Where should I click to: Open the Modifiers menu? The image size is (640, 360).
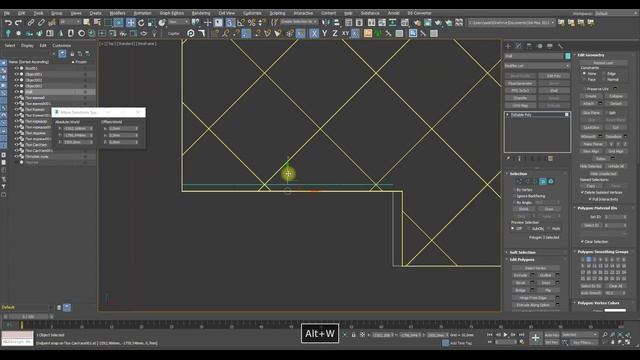pos(117,13)
